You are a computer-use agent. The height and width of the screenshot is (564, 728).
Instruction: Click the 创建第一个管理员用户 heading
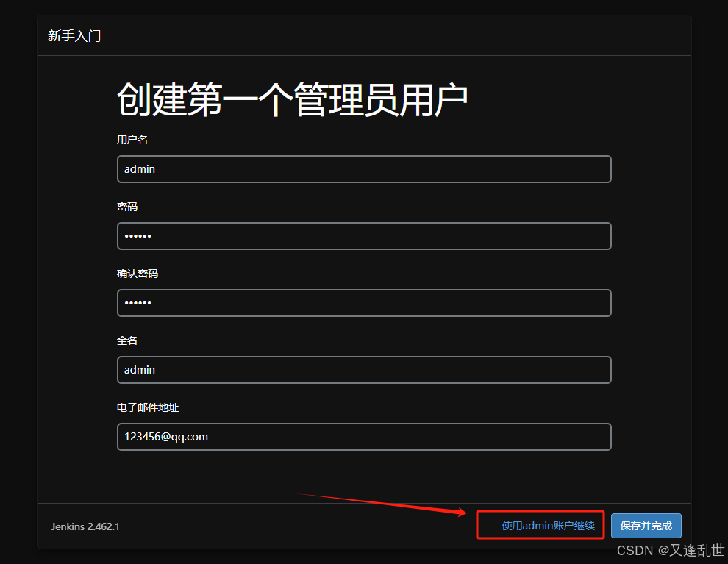[x=292, y=99]
